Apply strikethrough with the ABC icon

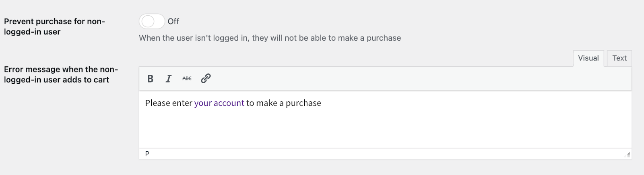pyautogui.click(x=187, y=78)
